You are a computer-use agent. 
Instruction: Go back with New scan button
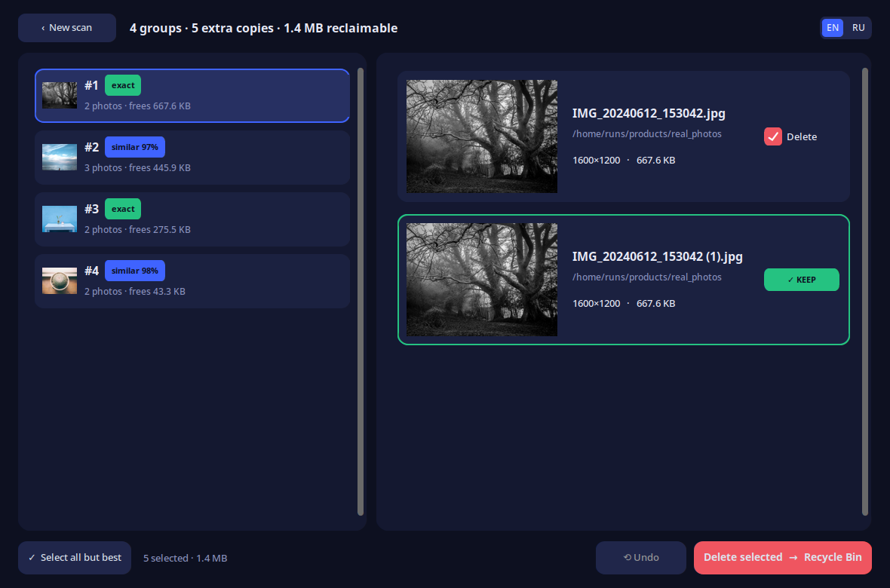[x=67, y=28]
